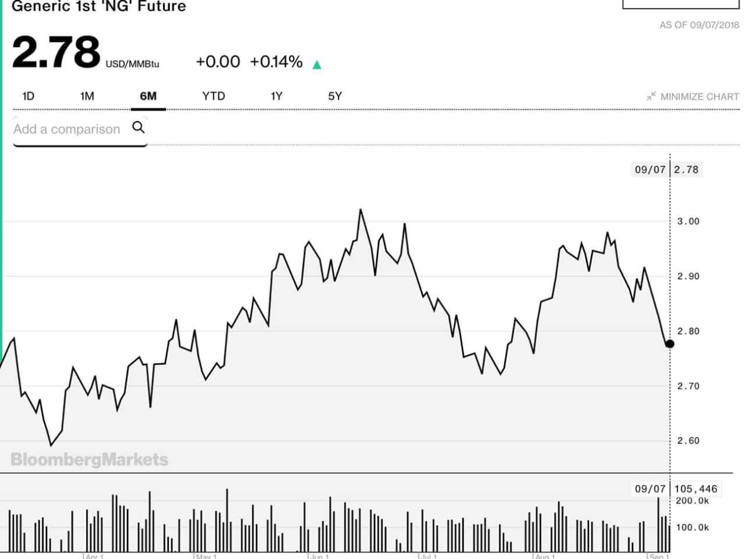Viewport: 756px width, 559px height.
Task: Show the 1Y chart range
Action: (x=276, y=96)
